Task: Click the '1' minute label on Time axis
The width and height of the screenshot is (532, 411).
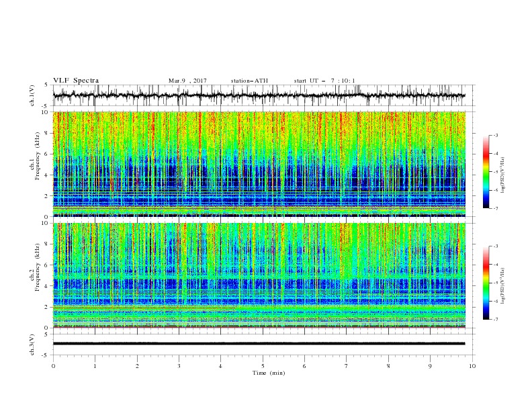Action: click(95, 366)
